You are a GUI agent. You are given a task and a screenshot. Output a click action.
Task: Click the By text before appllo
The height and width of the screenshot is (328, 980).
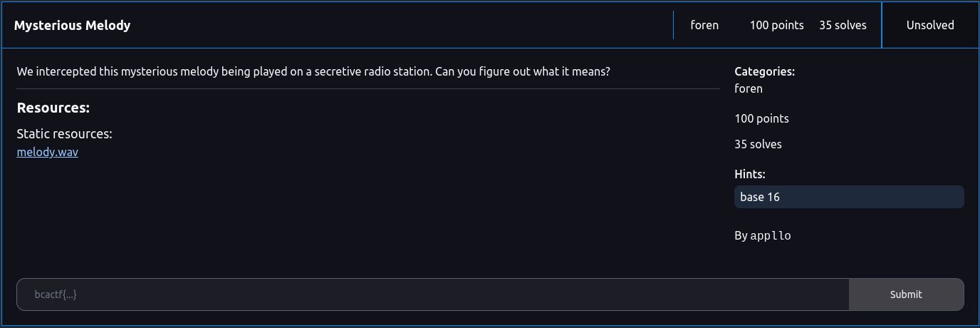click(x=741, y=236)
